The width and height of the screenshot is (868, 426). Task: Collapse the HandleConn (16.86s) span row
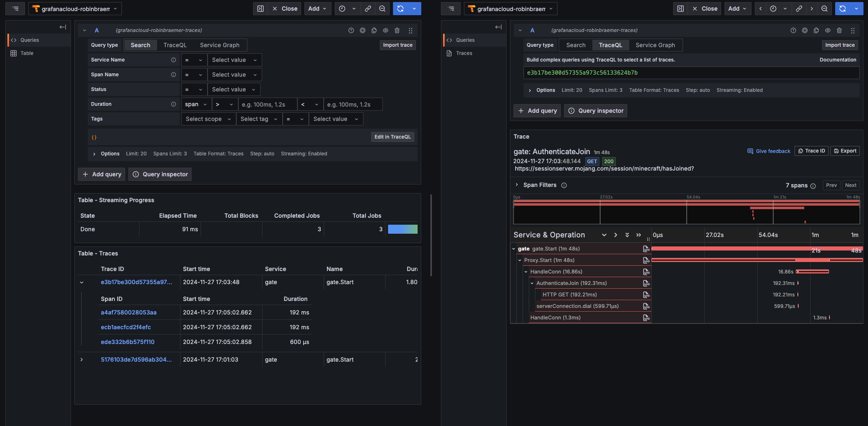(526, 272)
